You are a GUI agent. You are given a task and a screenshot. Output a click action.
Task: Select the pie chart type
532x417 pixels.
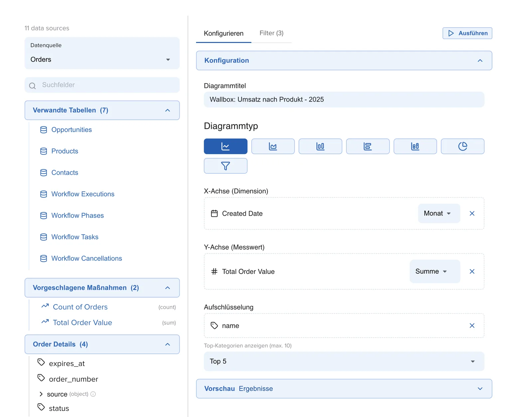click(x=463, y=146)
